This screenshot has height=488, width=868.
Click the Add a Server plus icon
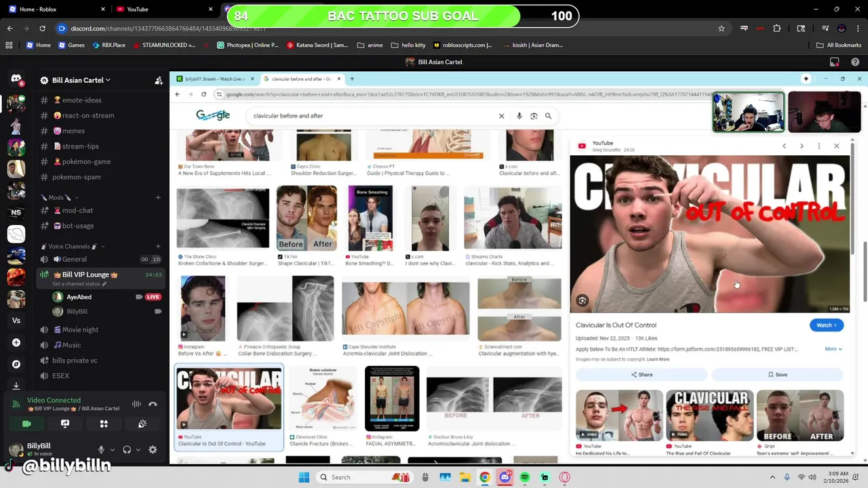click(x=16, y=342)
